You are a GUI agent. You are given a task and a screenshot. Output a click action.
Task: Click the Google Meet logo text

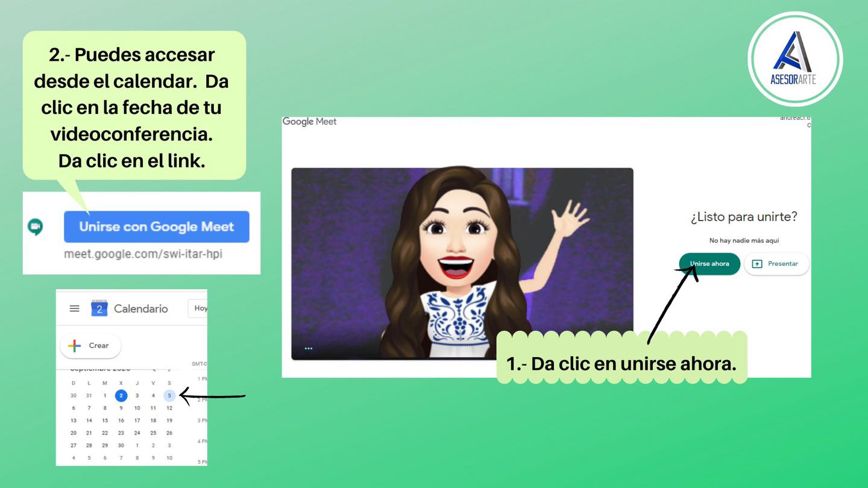309,122
